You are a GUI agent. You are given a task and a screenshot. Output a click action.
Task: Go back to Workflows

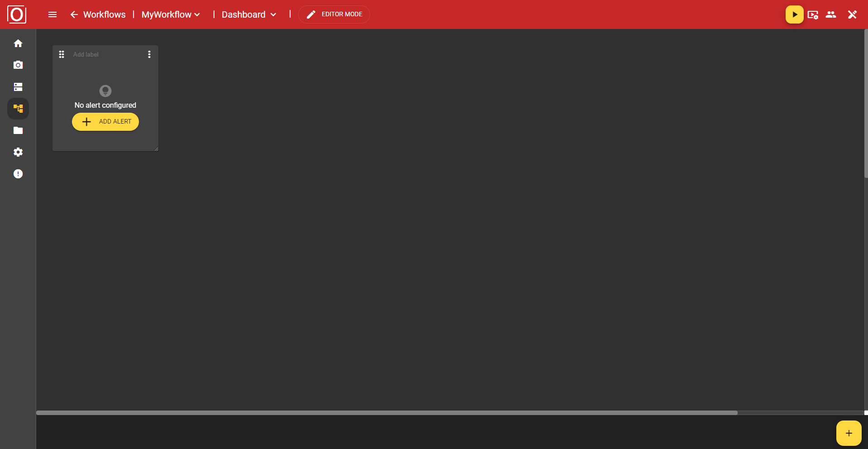tap(98, 14)
